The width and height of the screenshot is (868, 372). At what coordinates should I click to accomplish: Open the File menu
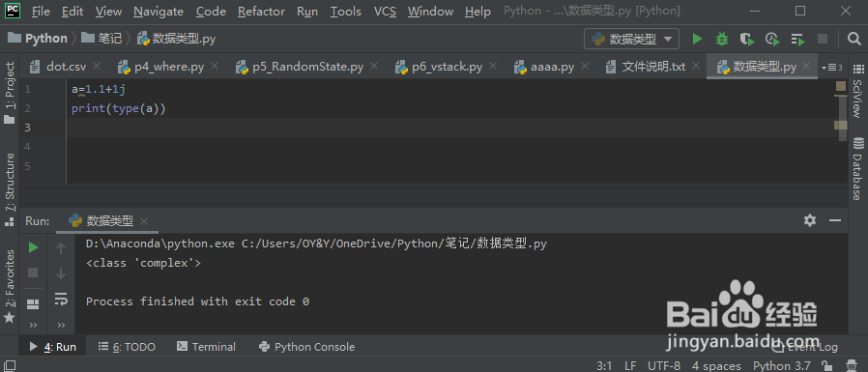pos(41,11)
